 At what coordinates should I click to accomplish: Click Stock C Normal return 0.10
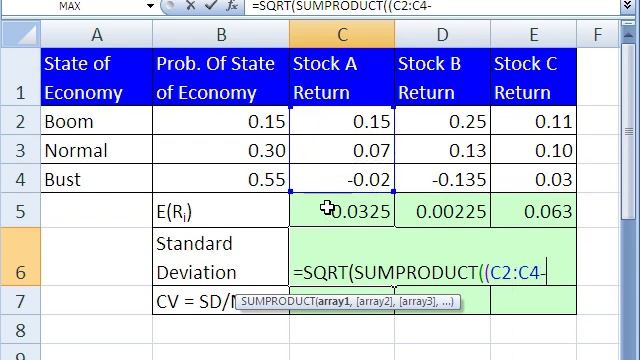[533, 150]
